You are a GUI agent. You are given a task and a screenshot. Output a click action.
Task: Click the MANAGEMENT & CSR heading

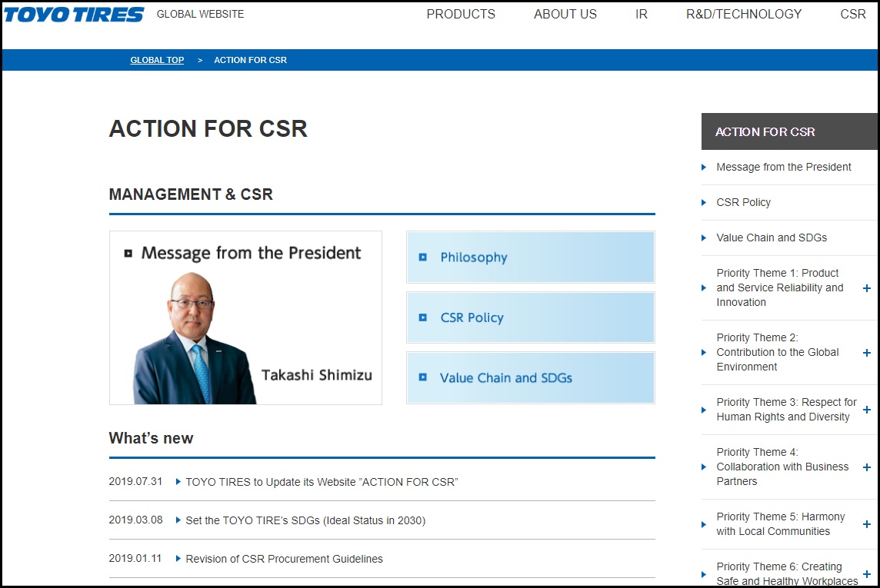click(191, 194)
